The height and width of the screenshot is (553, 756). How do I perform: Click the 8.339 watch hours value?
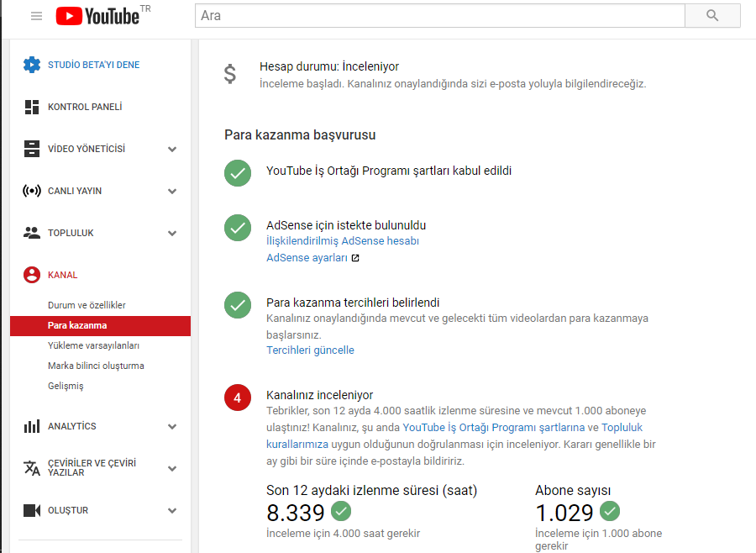[296, 513]
